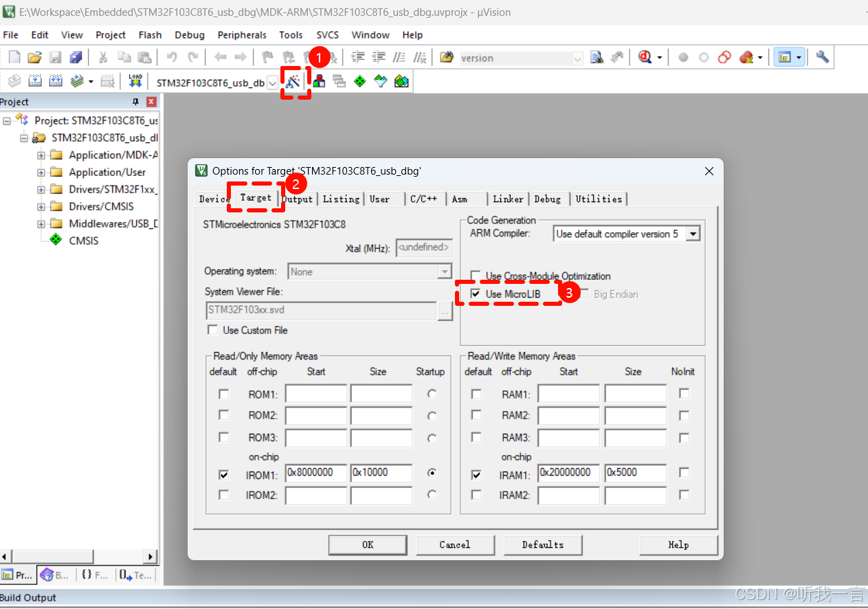The height and width of the screenshot is (609, 868).
Task: Enable Use Cross-Module Optimization
Action: click(476, 276)
